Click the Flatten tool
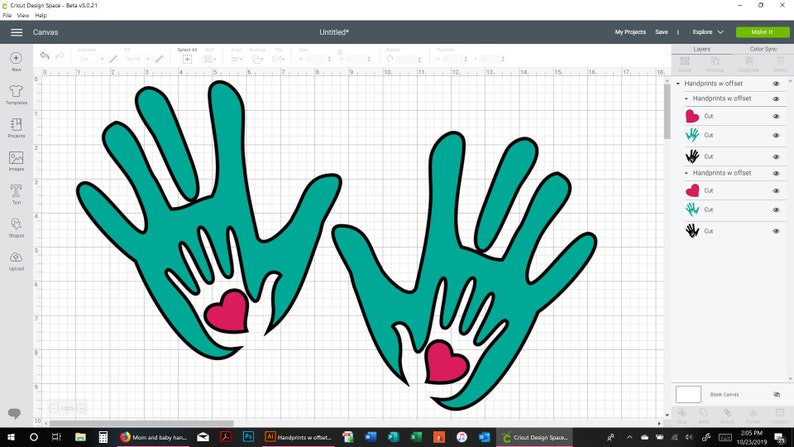Screen dimensions: 794x447 click(753, 413)
